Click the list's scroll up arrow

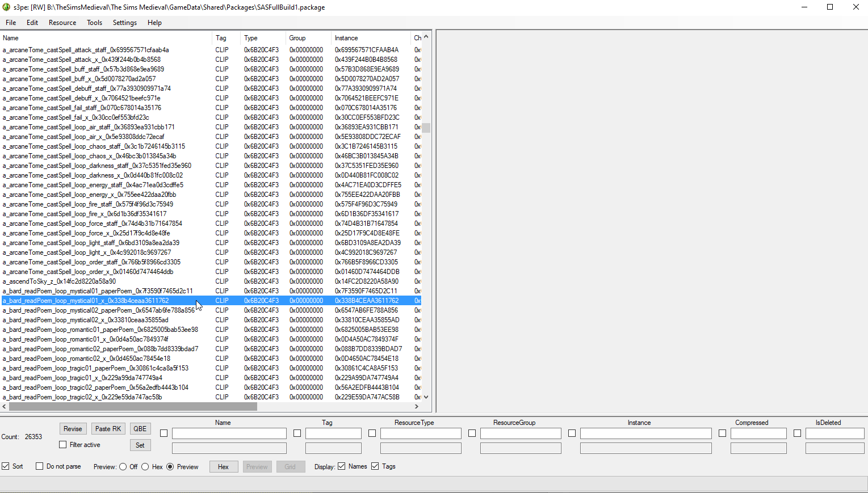point(426,37)
